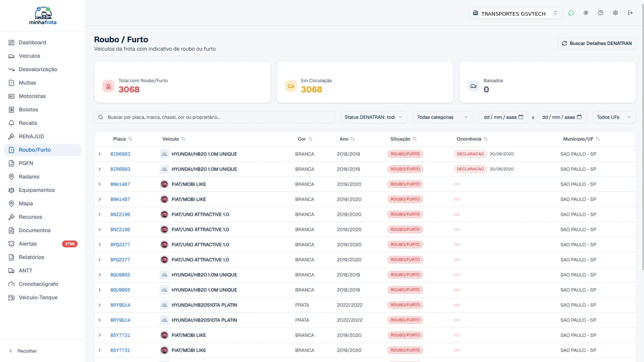Click the first DECLARACAO occurrence badge

tap(470, 154)
